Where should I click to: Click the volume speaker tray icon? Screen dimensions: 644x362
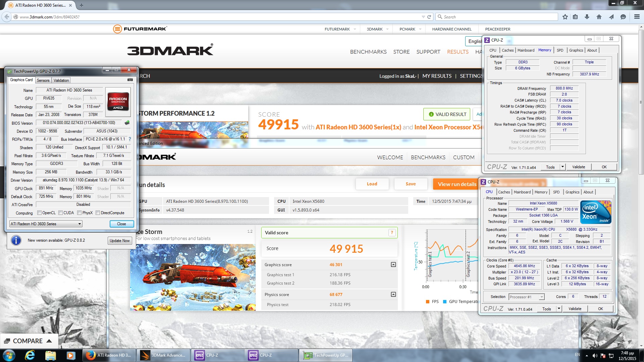(x=595, y=356)
